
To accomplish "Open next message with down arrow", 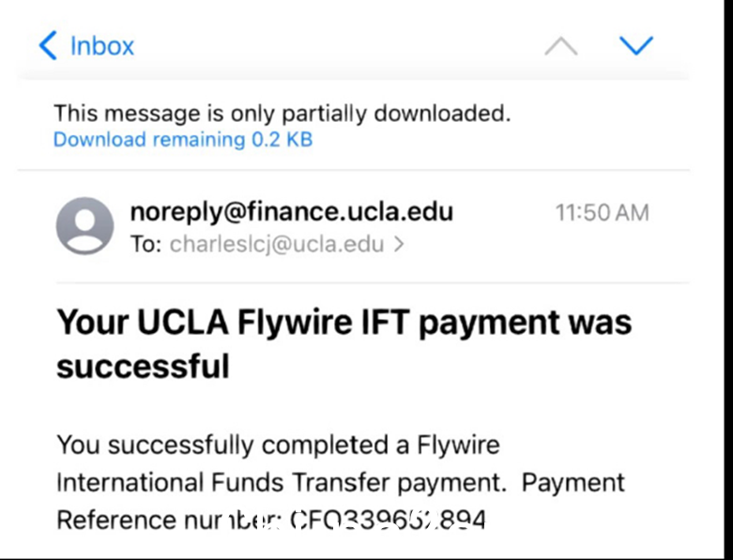I will tap(636, 46).
